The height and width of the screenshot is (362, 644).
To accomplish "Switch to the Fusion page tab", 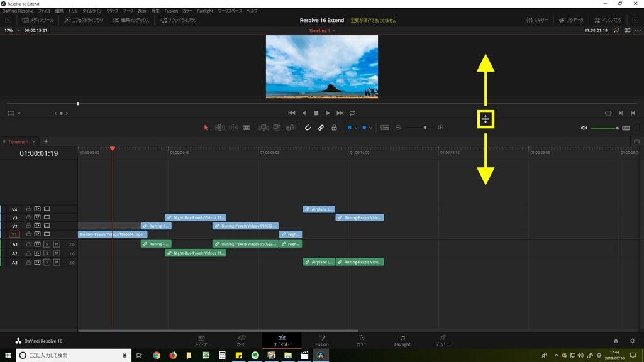I will tap(322, 340).
